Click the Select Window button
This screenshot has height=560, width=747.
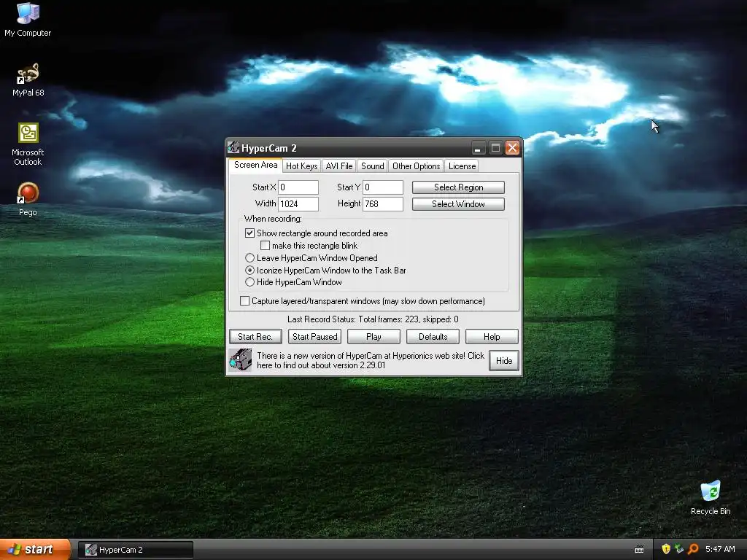click(x=458, y=204)
